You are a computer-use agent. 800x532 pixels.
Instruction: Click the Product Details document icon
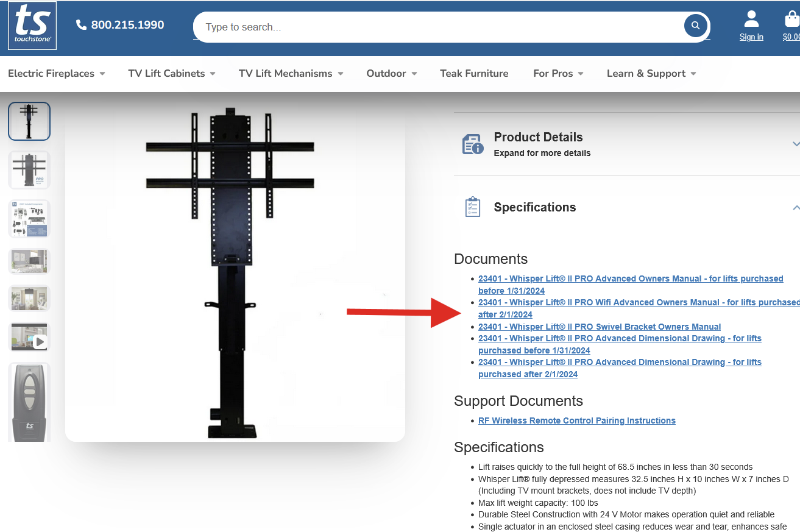pos(473,144)
